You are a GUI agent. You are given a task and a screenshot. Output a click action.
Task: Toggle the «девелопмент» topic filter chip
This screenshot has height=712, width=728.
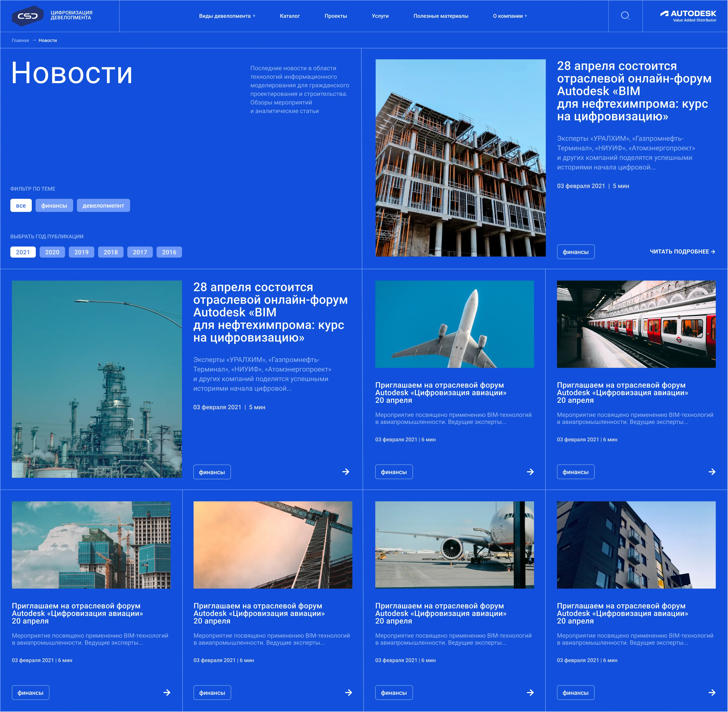point(103,205)
